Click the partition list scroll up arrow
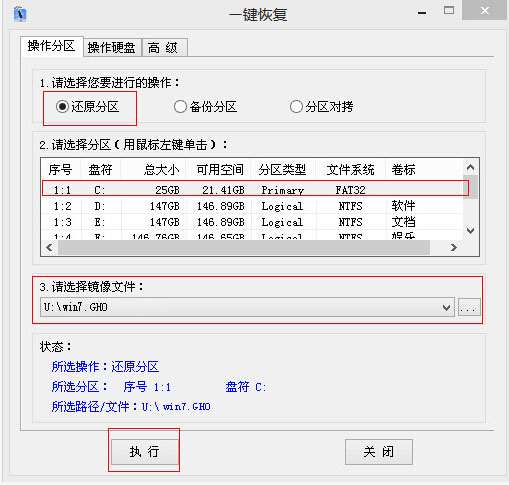This screenshot has height=485, width=509. pyautogui.click(x=470, y=168)
